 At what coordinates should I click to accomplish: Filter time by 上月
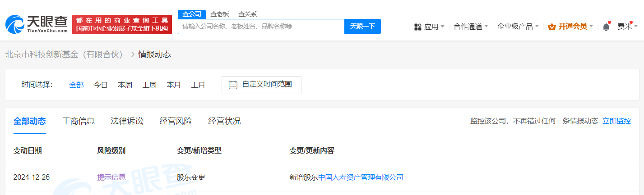[x=198, y=85]
